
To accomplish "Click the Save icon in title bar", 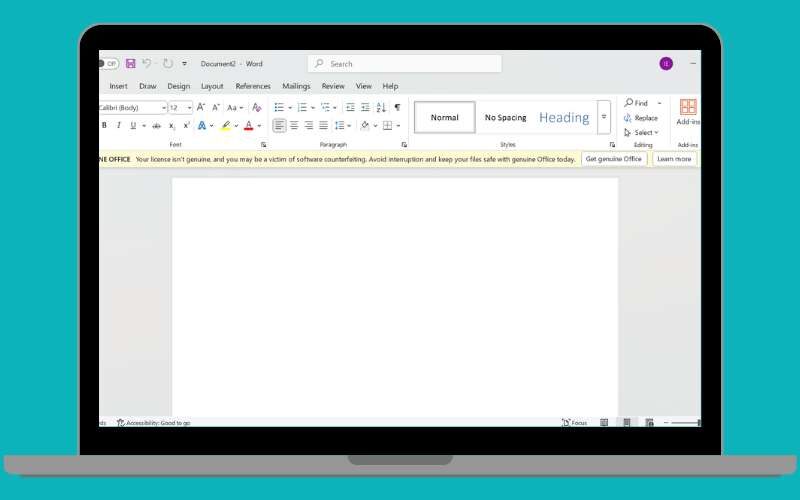I will pyautogui.click(x=131, y=63).
